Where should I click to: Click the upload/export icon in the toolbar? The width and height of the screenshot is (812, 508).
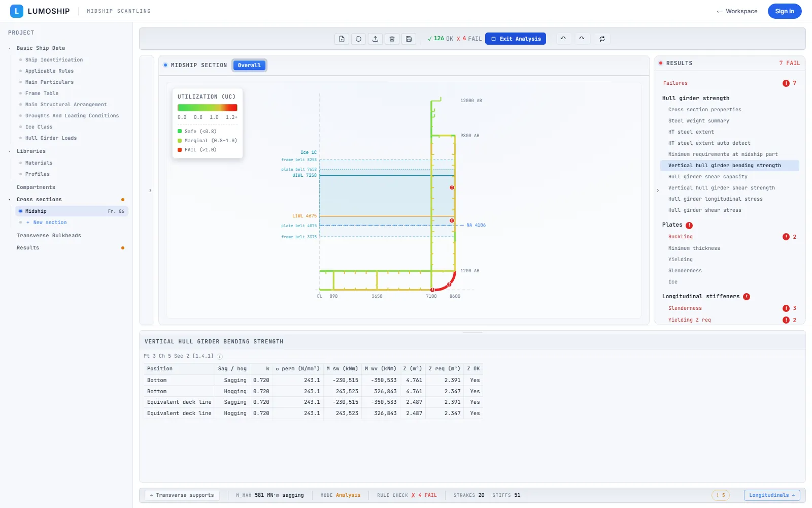click(375, 39)
